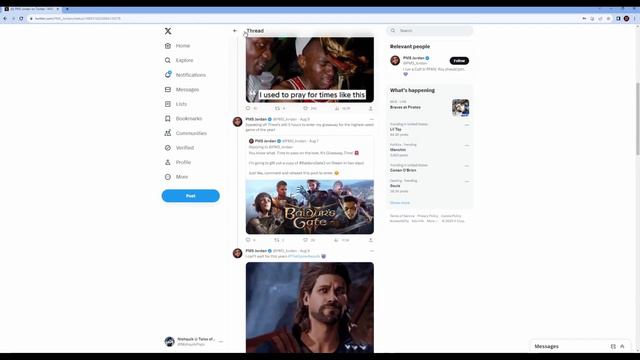Reply to the Baldur's Gate giveaway tweet
This screenshot has height=360, width=640.
tap(248, 240)
